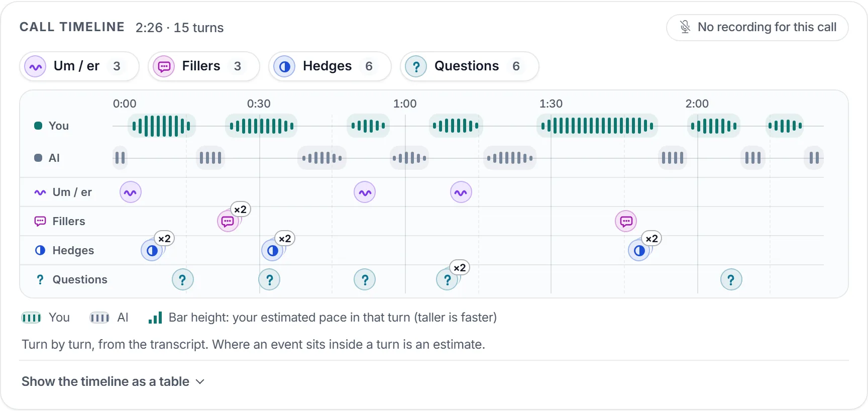Toggle the Questions filter chip

click(469, 66)
